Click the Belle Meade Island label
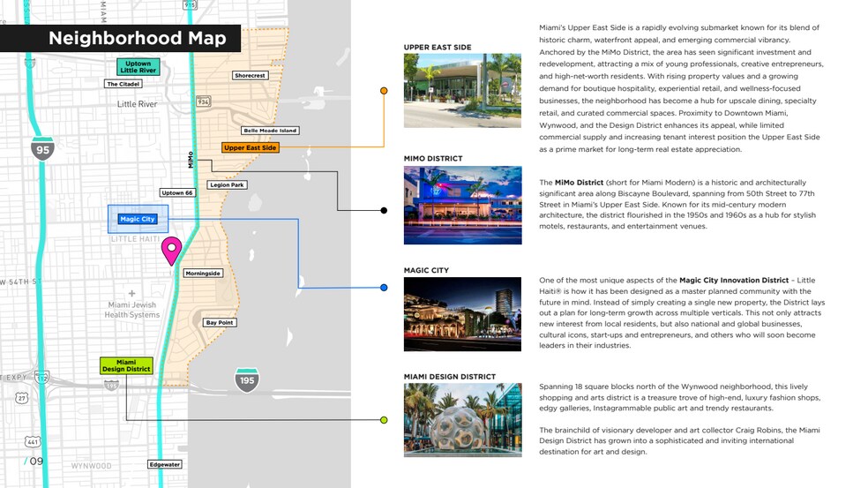 (270, 131)
